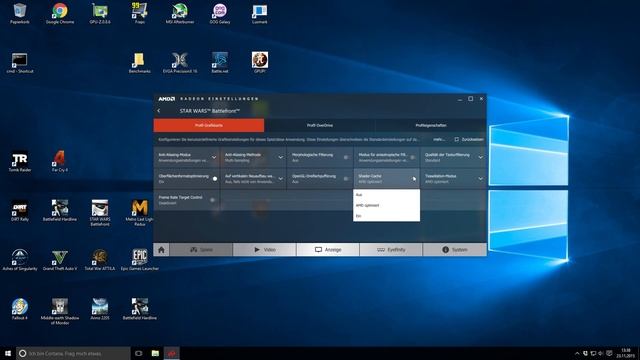Select the Far Cry 4 desktop icon
Viewport: 640px width, 360px height.
click(60, 162)
